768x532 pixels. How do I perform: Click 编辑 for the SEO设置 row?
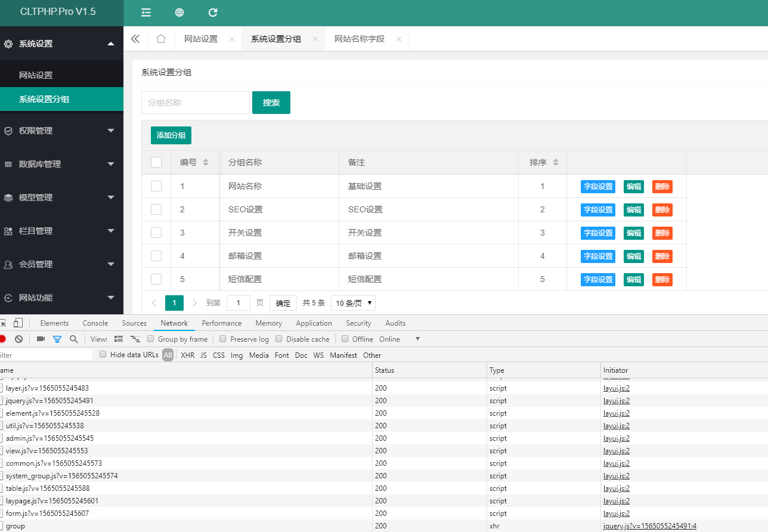(634, 209)
